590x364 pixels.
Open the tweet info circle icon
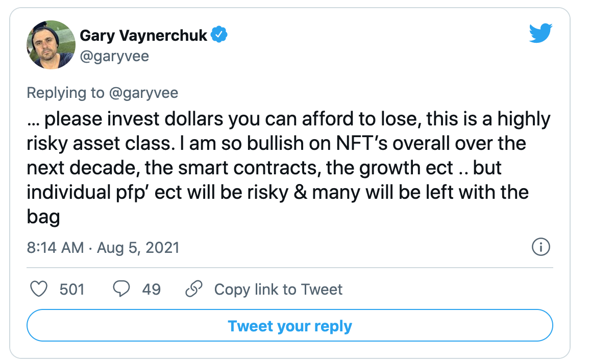click(540, 248)
